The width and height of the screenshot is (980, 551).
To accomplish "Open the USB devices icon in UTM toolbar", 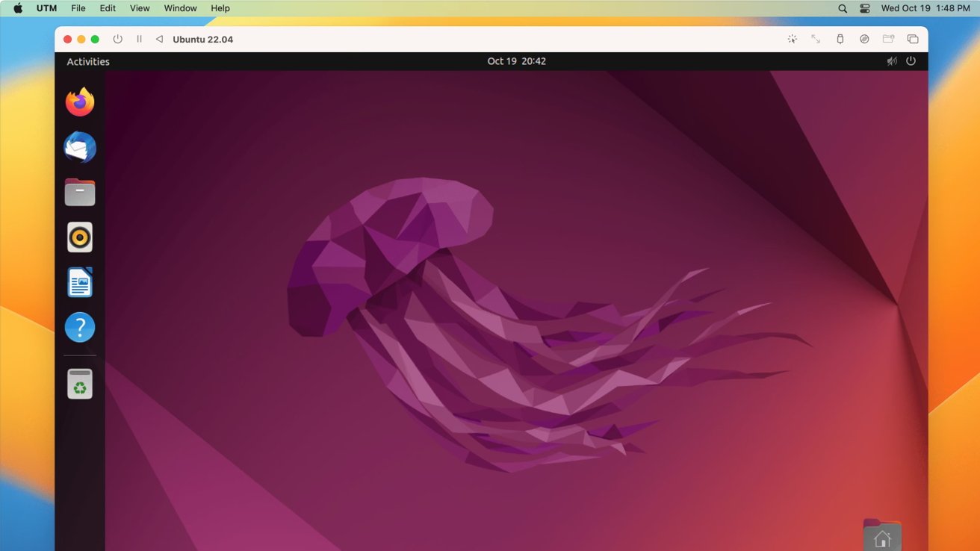I will point(840,39).
